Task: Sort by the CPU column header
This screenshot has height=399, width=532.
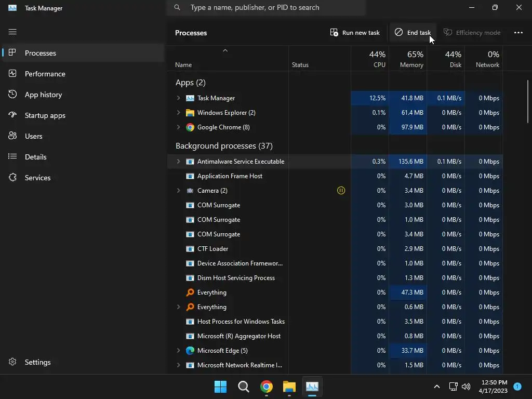Action: (x=370, y=59)
